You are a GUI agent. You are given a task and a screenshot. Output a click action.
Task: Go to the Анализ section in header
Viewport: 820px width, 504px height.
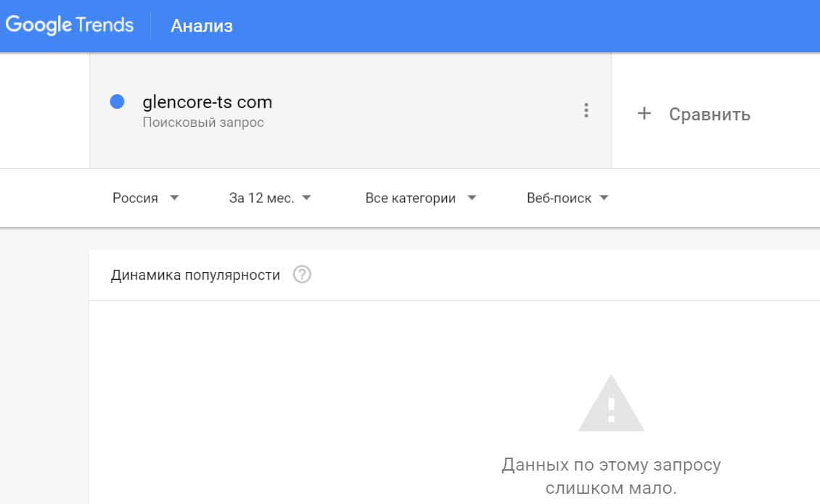[x=202, y=26]
